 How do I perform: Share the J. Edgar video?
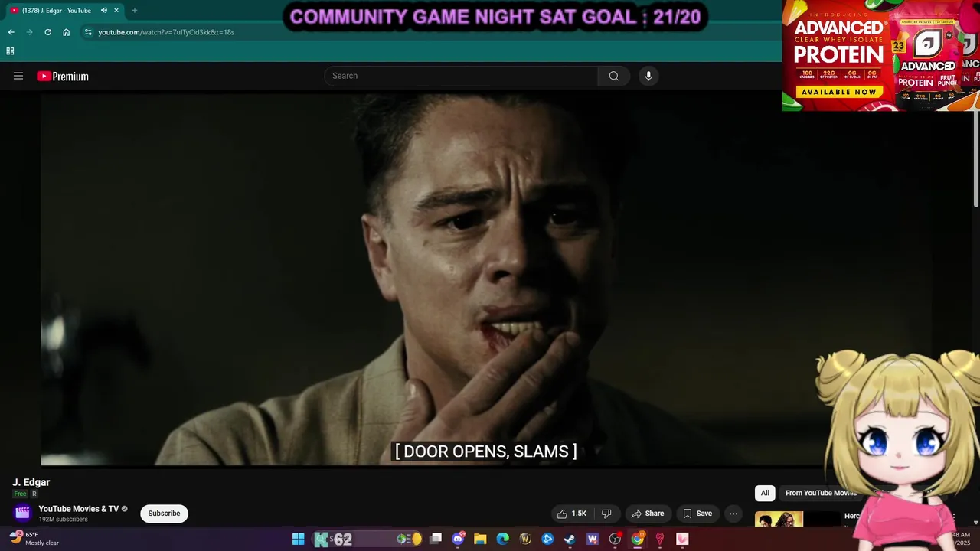click(648, 514)
